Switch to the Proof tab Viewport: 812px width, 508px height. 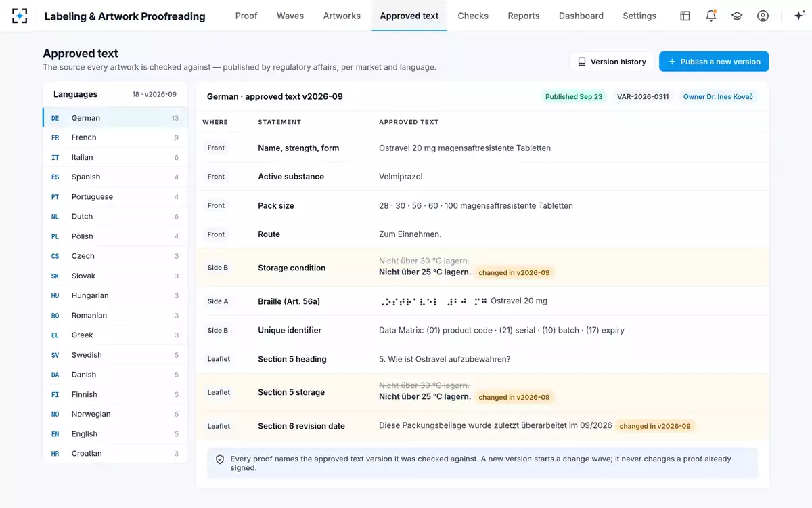tap(246, 16)
